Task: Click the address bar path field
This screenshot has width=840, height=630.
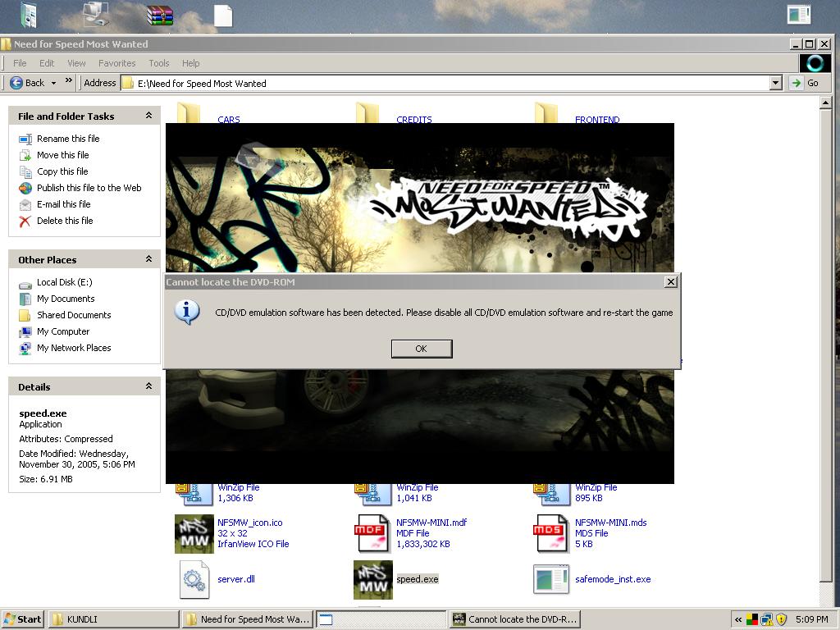Action: coord(445,83)
